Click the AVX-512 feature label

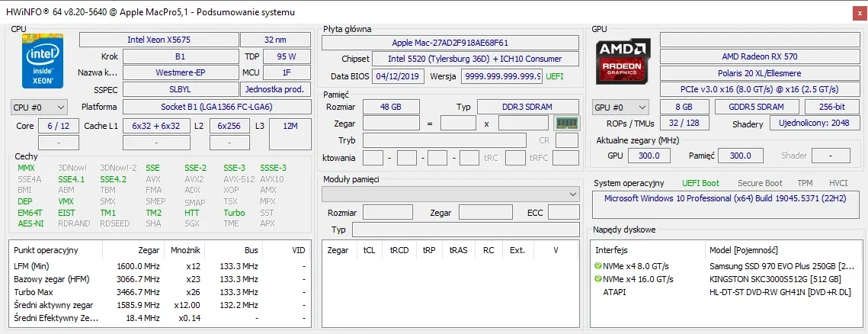tap(239, 179)
